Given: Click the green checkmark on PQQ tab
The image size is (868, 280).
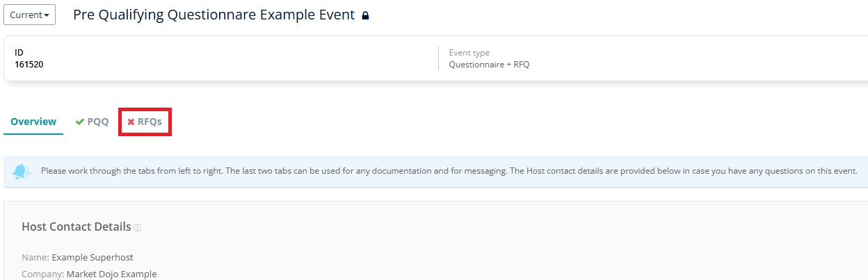Looking at the screenshot, I should [80, 122].
